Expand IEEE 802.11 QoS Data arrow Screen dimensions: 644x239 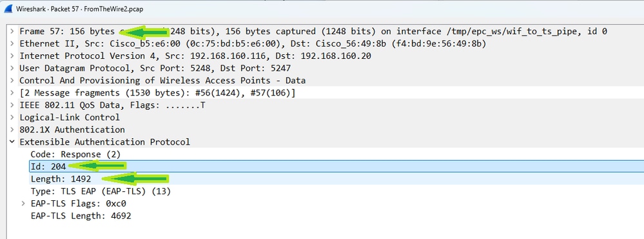click(x=13, y=105)
